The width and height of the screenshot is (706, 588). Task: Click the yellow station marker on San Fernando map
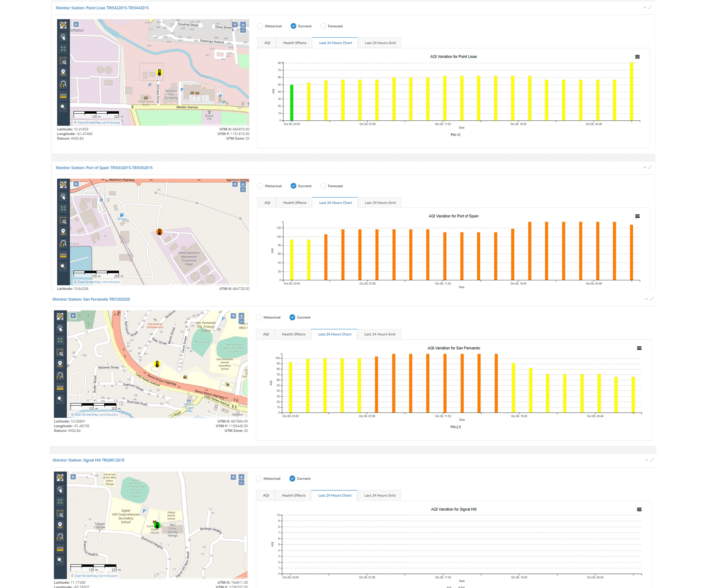[x=157, y=364]
